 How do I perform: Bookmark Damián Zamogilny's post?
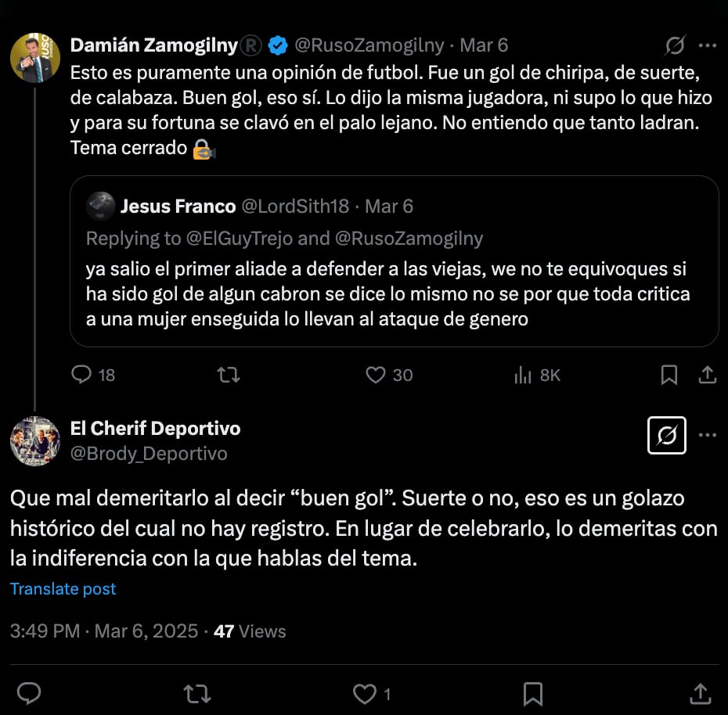pyautogui.click(x=669, y=375)
